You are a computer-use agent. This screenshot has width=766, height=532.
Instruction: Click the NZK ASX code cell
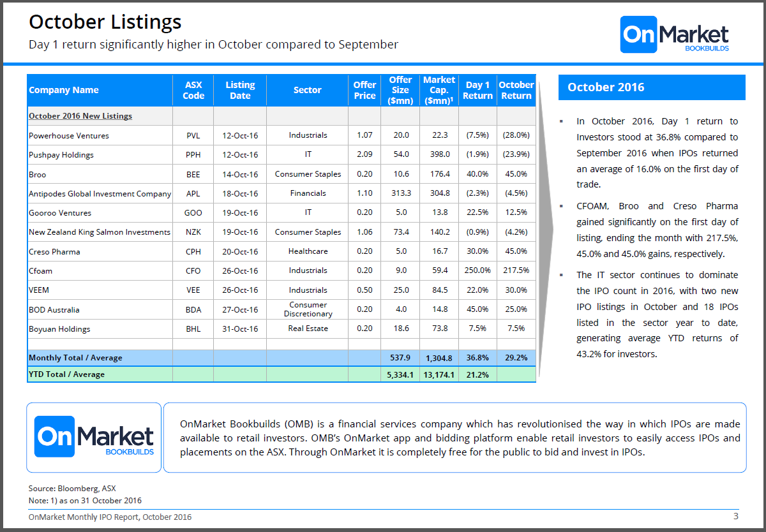pos(193,232)
